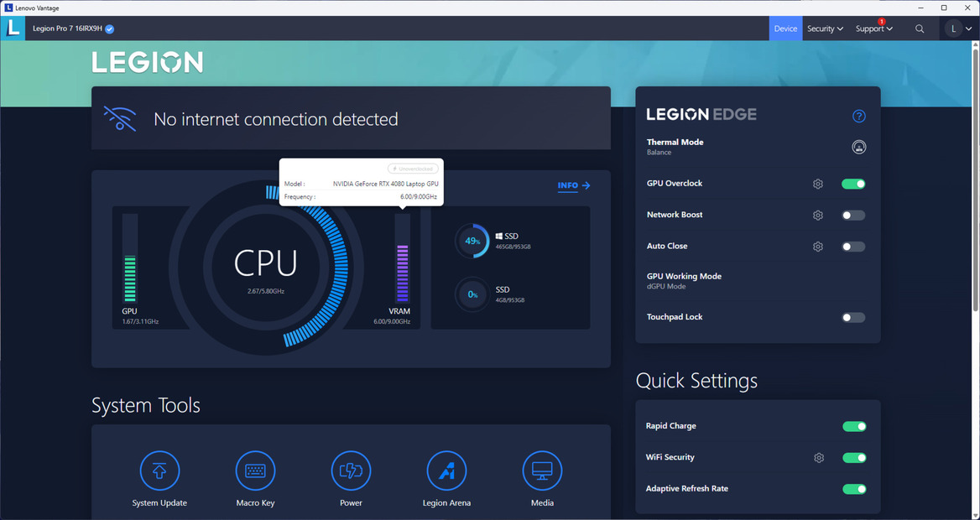Expand the Security dropdown menu
Image resolution: width=980 pixels, height=520 pixels.
[825, 29]
